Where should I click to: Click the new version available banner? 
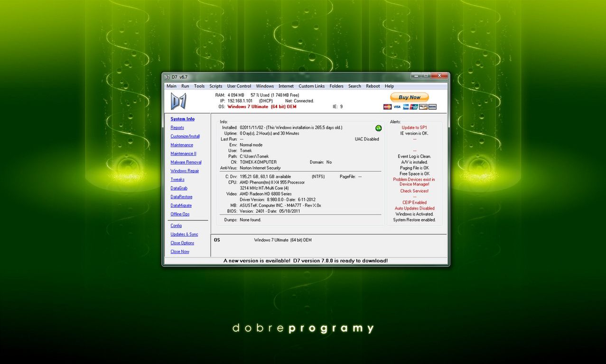(306, 261)
